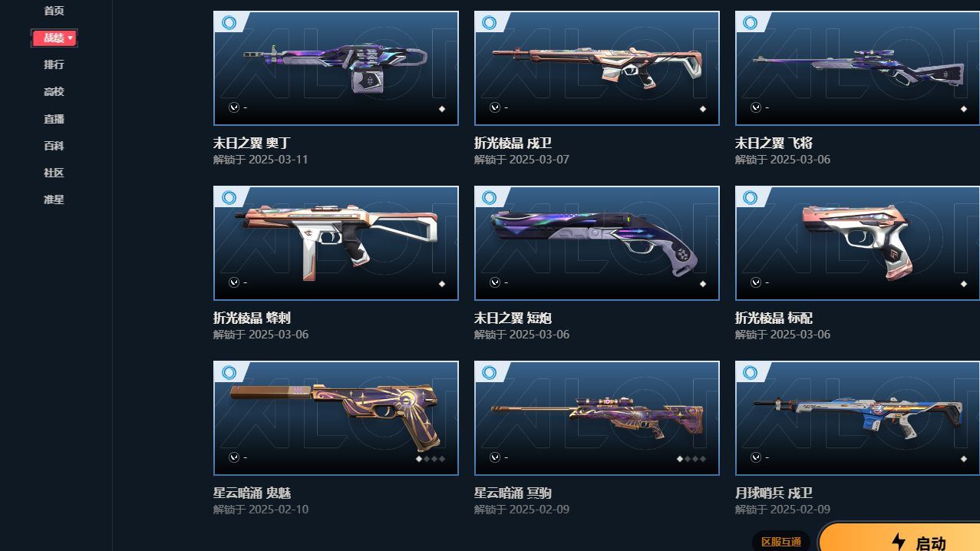The height and width of the screenshot is (551, 980).
Task: Select the level diamonds on 星云暗涌 鬼魅 skin
Action: [431, 459]
